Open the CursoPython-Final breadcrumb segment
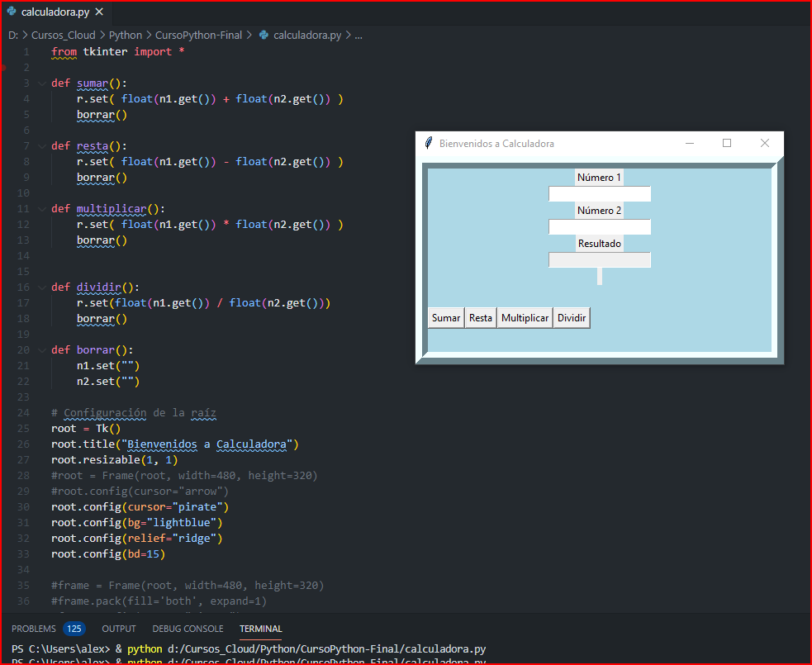Viewport: 812px width, 665px height. coord(198,36)
